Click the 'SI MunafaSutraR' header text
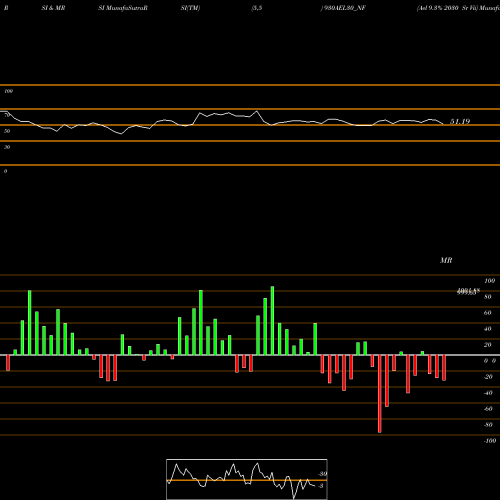Screen dimensions: 500x500 (x=123, y=8)
